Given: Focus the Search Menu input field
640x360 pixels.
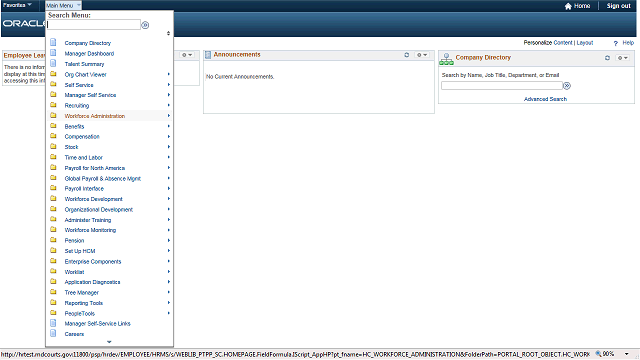Looking at the screenshot, I should point(94,25).
